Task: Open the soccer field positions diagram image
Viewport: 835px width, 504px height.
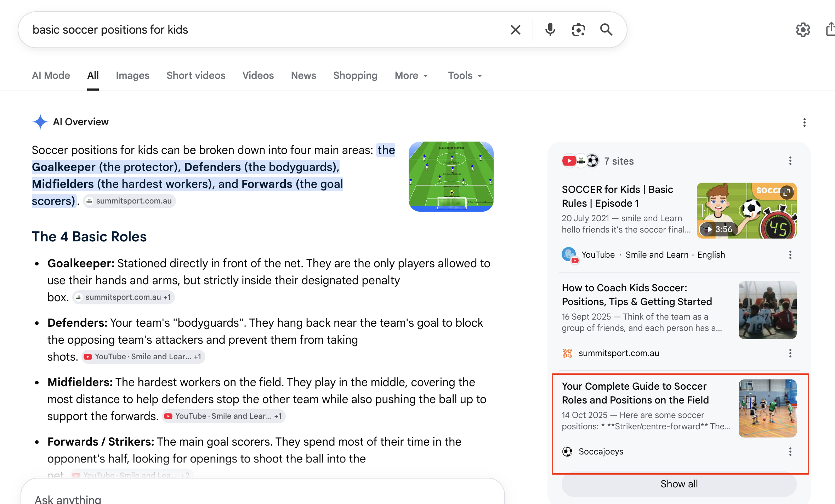Action: 451,177
